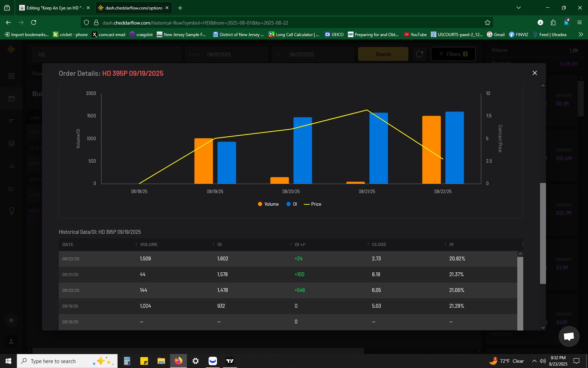Open the user profile sidebar icon
This screenshot has height=368, width=588.
coord(11,341)
